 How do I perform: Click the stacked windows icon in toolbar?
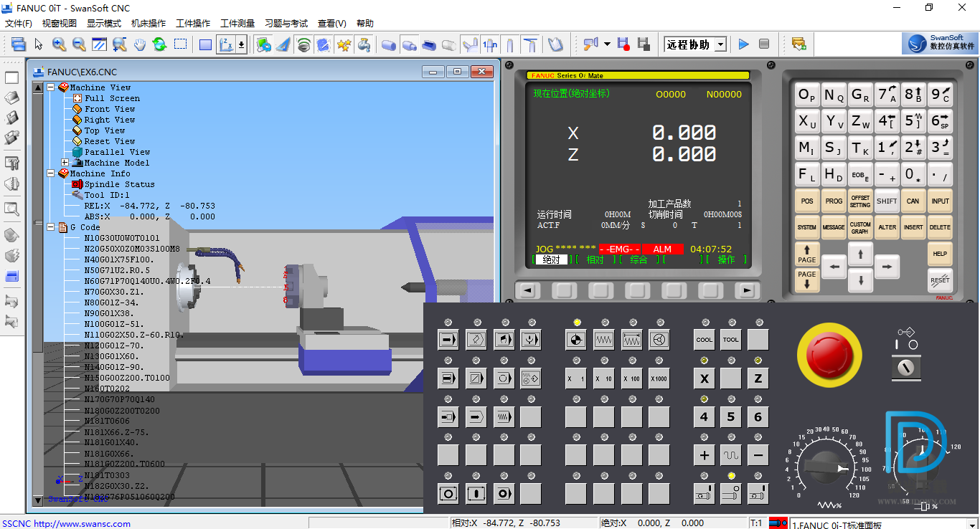(x=18, y=44)
